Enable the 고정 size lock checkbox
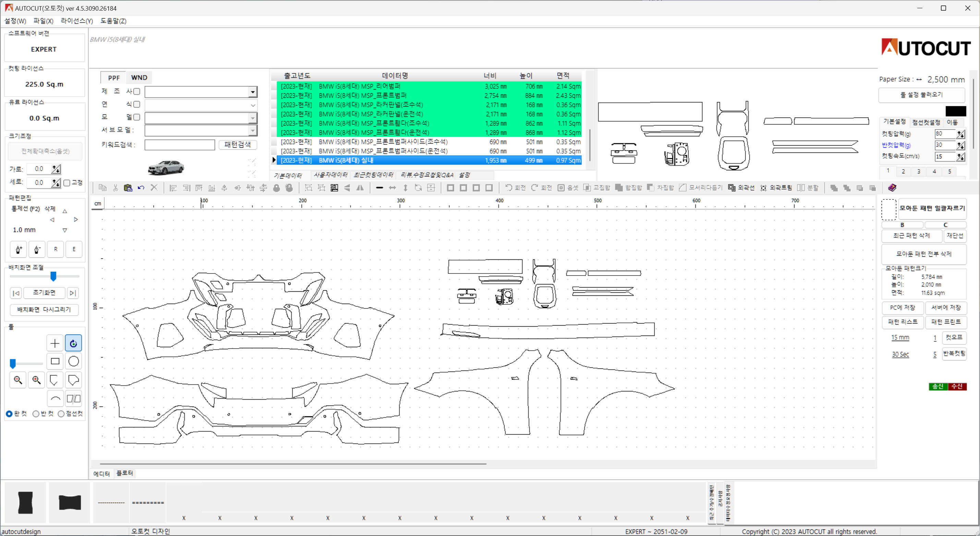Screen dimensions: 980x536 coord(67,183)
